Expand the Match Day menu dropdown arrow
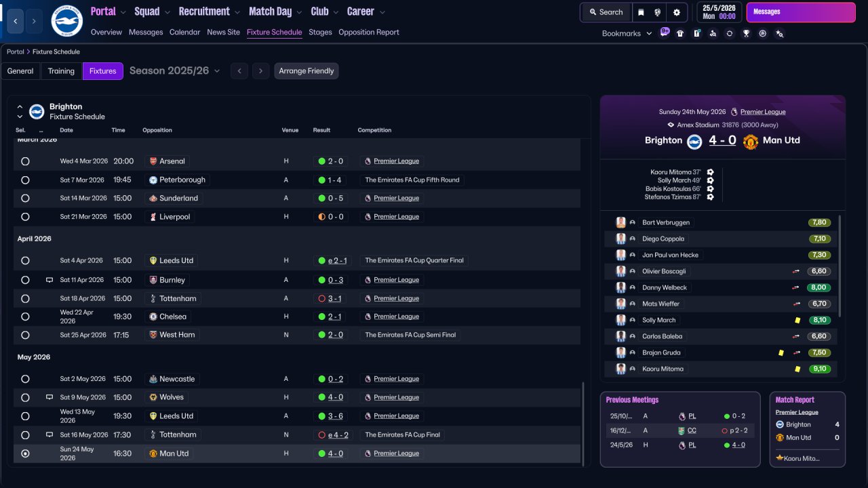Viewport: 868px width, 488px height. (299, 12)
